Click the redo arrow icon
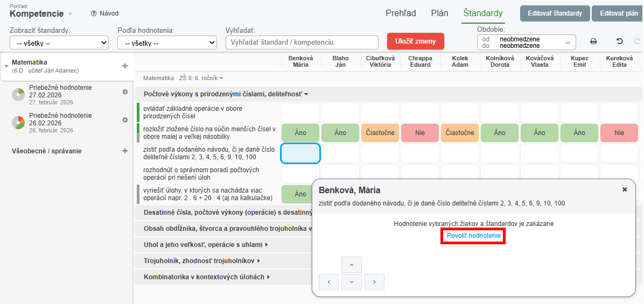This screenshot has height=304, width=644. (x=638, y=41)
